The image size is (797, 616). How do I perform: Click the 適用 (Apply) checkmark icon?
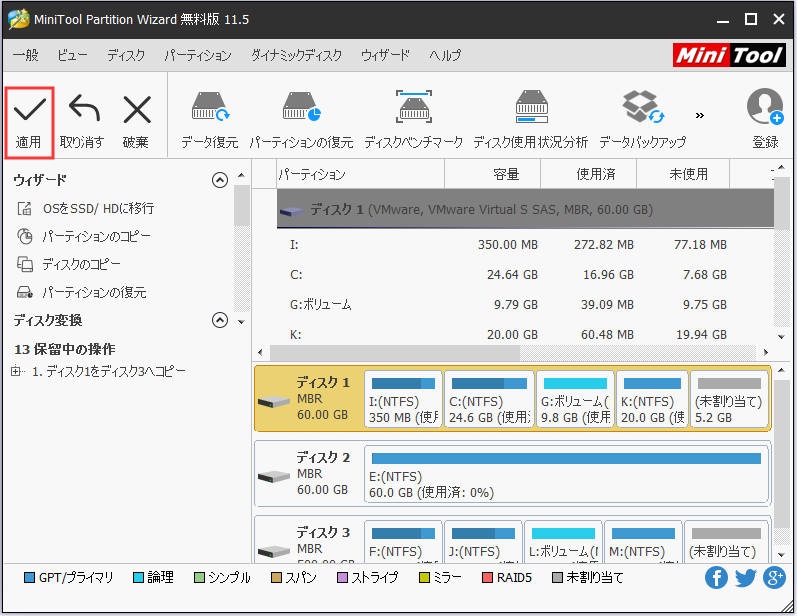coord(29,110)
